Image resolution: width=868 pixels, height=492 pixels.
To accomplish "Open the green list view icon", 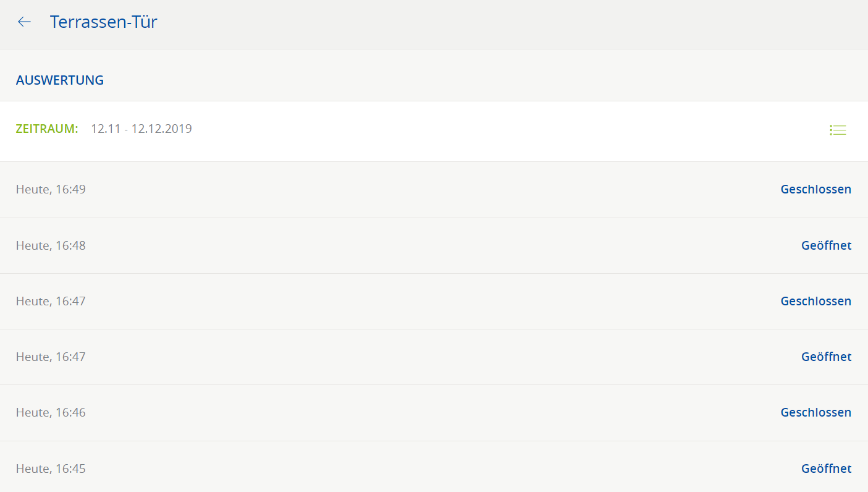I will click(838, 130).
